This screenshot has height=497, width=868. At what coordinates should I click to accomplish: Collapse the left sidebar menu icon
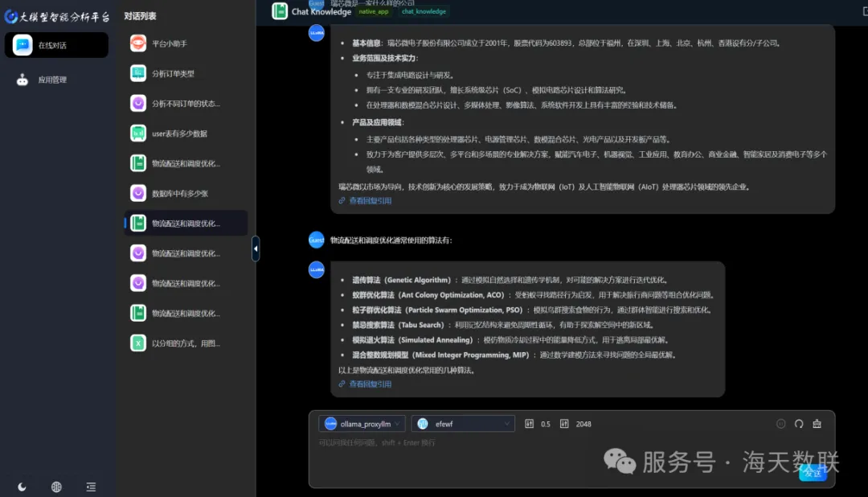(91, 487)
